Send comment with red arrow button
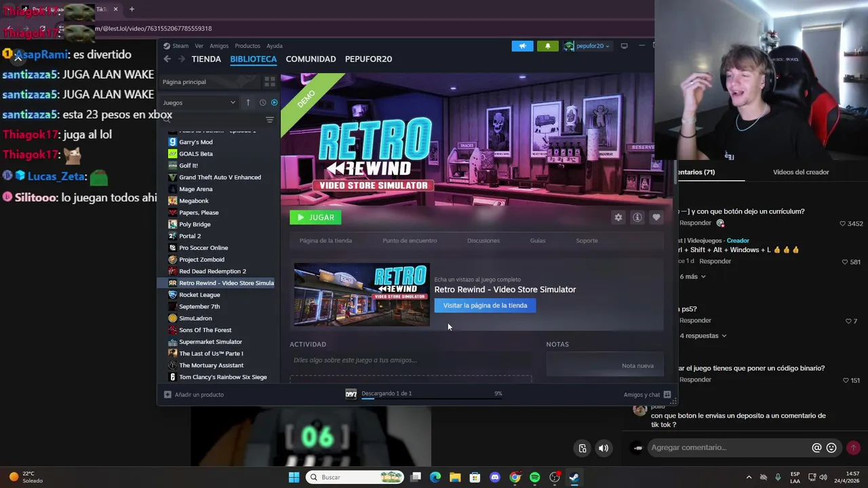The image size is (868, 488). coord(853,447)
